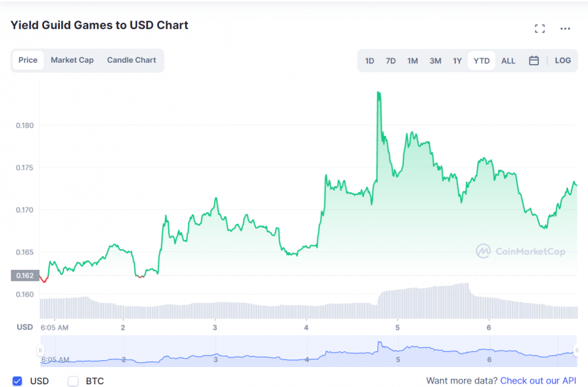Viewport: 588px width, 387px height.
Task: Switch to the Market Cap tab
Action: (72, 61)
